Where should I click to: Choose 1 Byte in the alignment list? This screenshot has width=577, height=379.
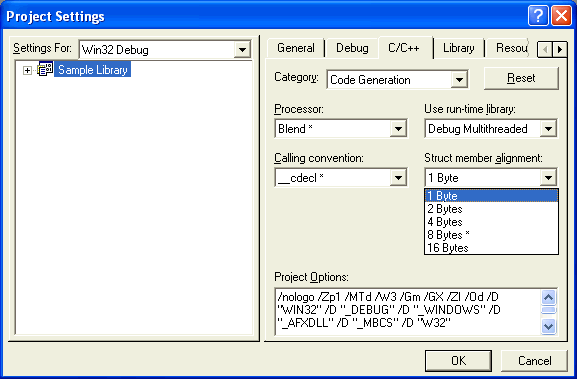[x=491, y=196]
